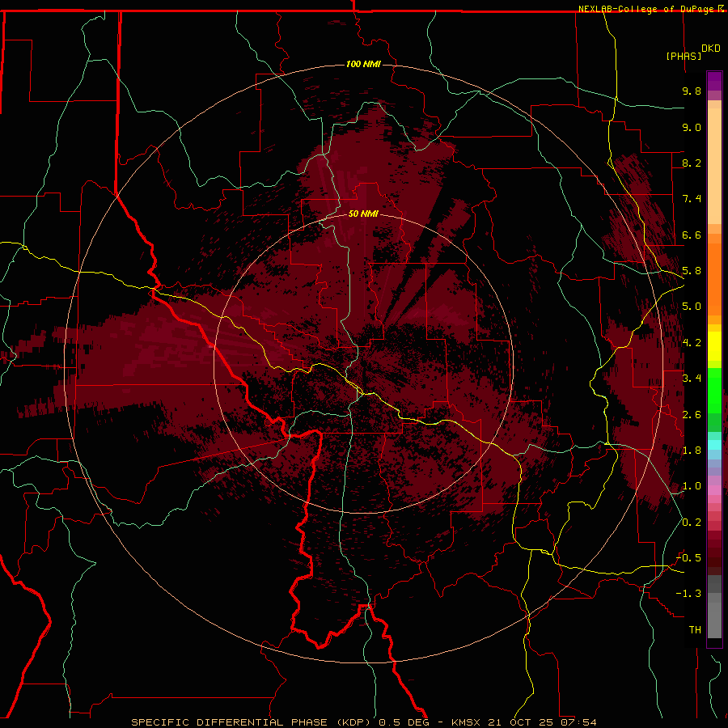Click the pink segment of the color bar
This screenshot has width=728, height=728.
[714, 490]
